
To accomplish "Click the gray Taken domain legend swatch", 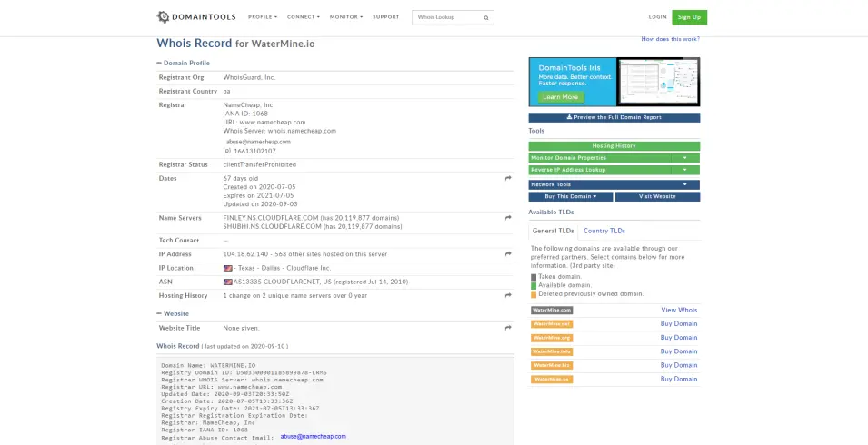I will [x=534, y=278].
